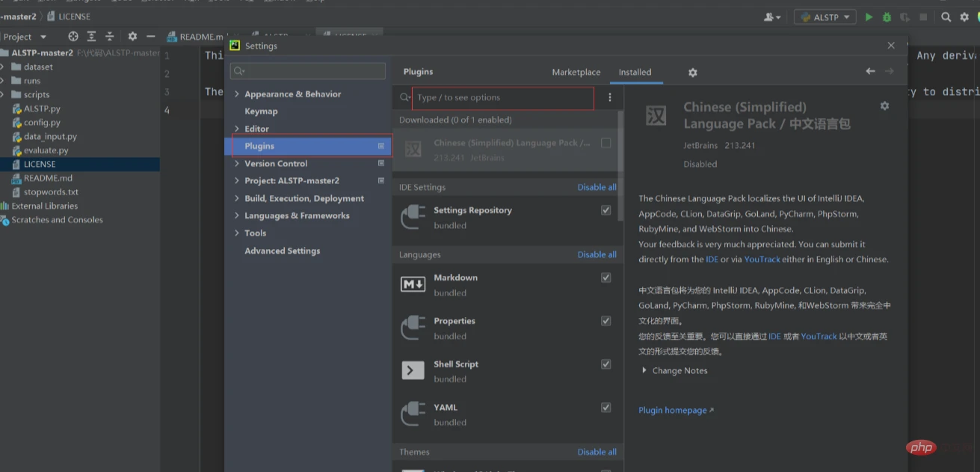Open the Plugin homepage link
Screen dimensions: 980x472
point(675,410)
